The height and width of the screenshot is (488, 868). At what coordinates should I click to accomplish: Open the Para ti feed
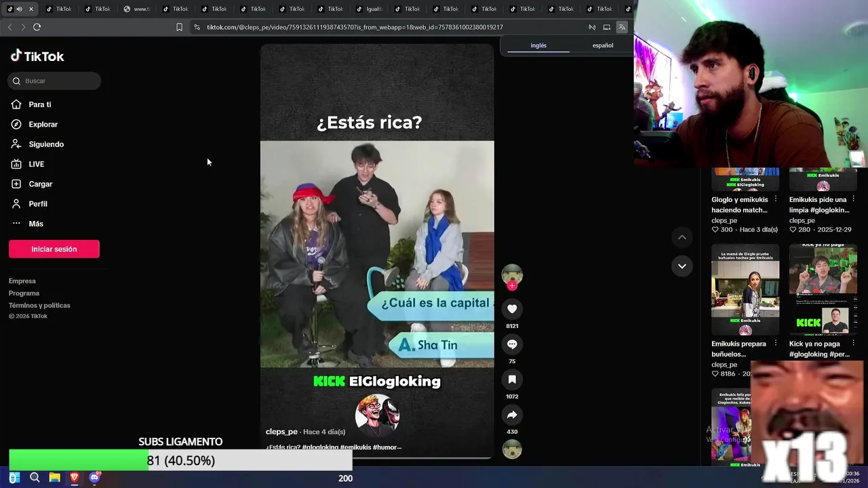[39, 104]
